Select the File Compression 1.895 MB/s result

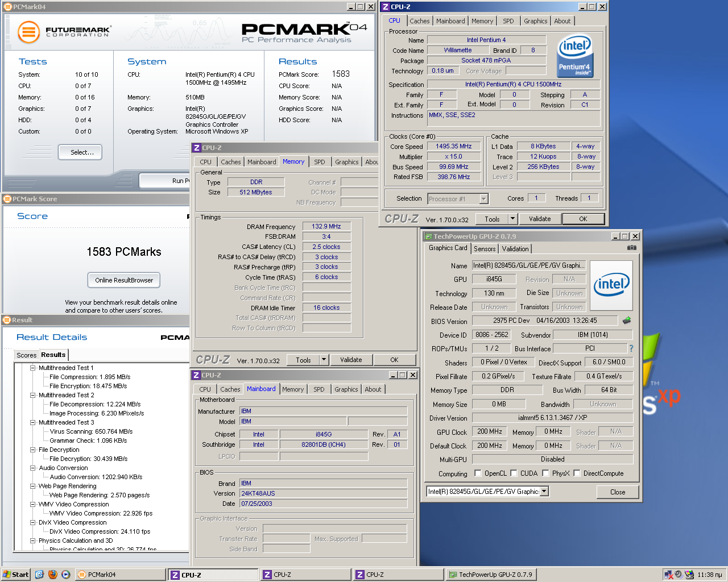pyautogui.click(x=90, y=377)
